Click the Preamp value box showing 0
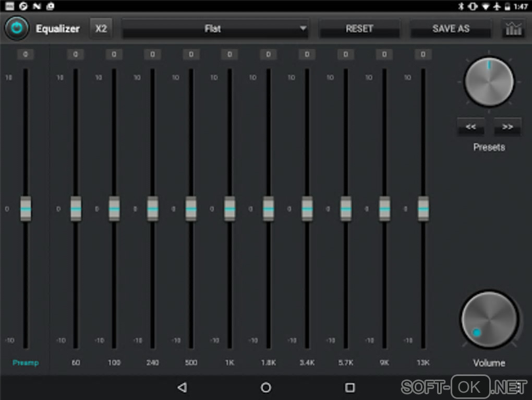This screenshot has width=532, height=400. 26,54
